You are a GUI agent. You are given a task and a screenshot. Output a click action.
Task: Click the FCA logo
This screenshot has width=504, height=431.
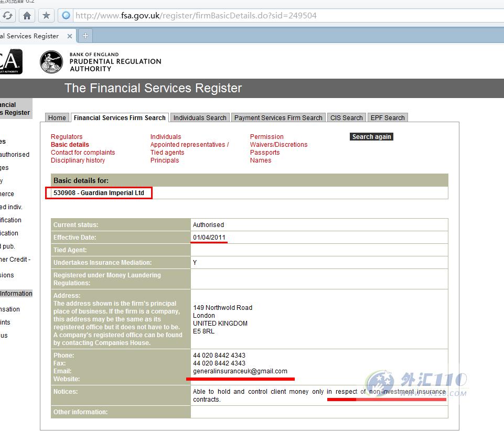11,61
